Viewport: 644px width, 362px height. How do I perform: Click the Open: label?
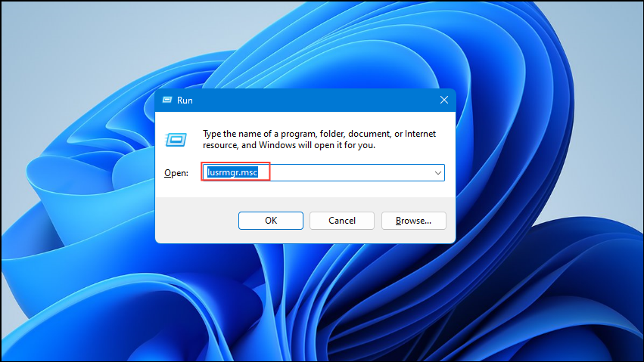176,173
